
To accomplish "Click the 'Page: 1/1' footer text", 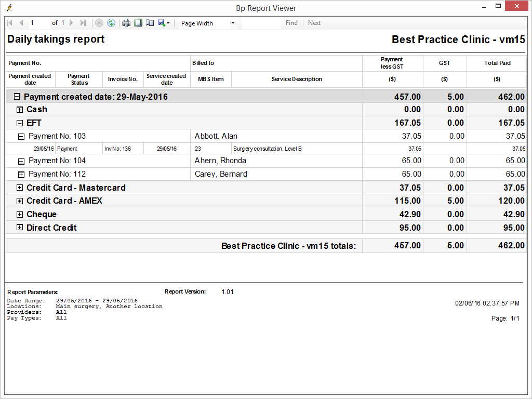I will click(505, 318).
